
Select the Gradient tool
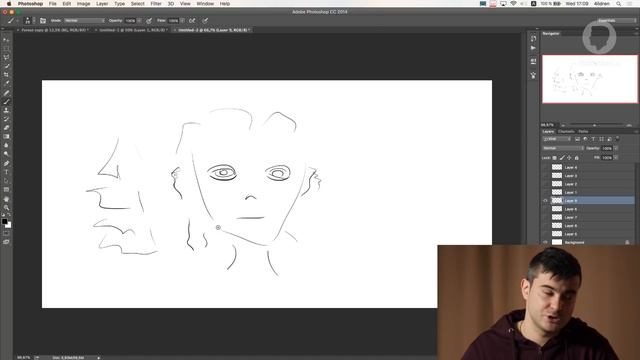tap(6, 137)
